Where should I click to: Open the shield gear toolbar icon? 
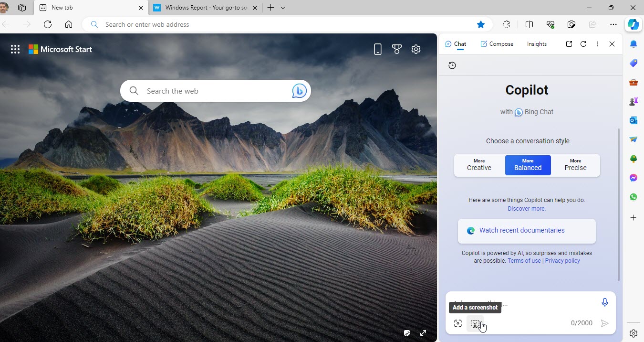571,24
